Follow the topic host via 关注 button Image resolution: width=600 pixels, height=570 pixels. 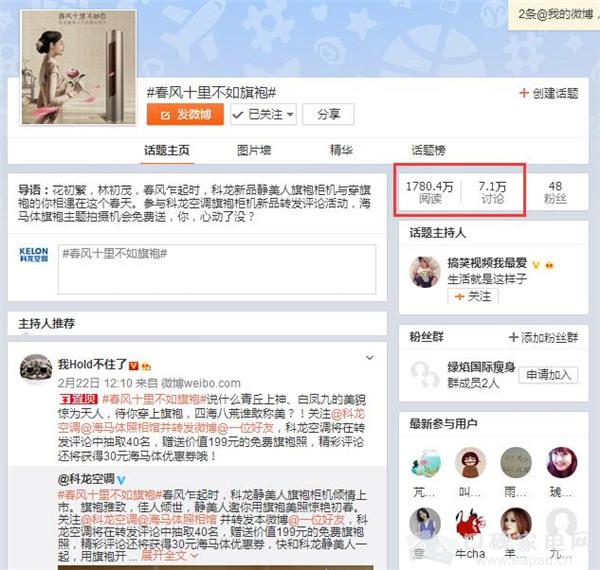point(473,296)
